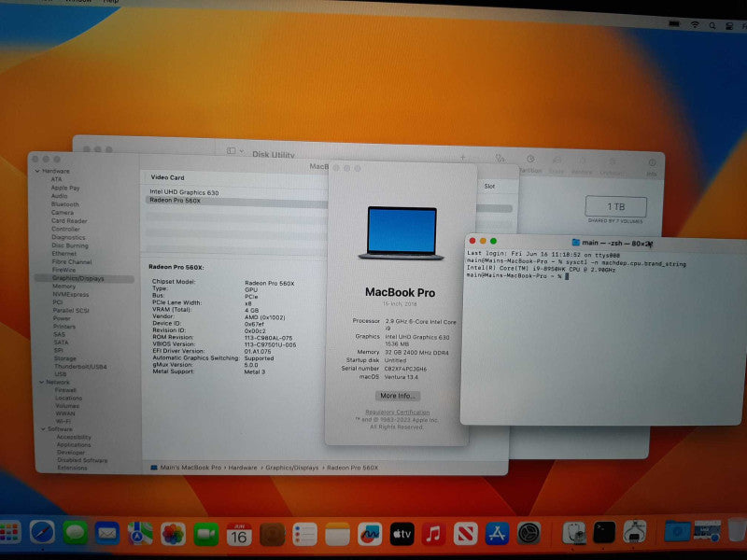Select Wi-Fi under Network
Viewport: 747px width, 560px height.
[x=63, y=422]
